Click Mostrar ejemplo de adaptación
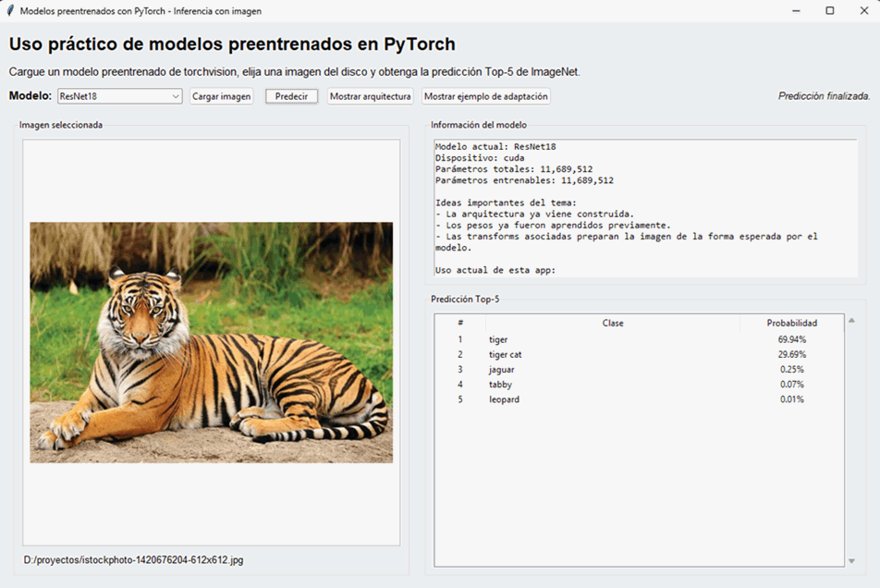Viewport: 880px width, 588px height. (484, 95)
